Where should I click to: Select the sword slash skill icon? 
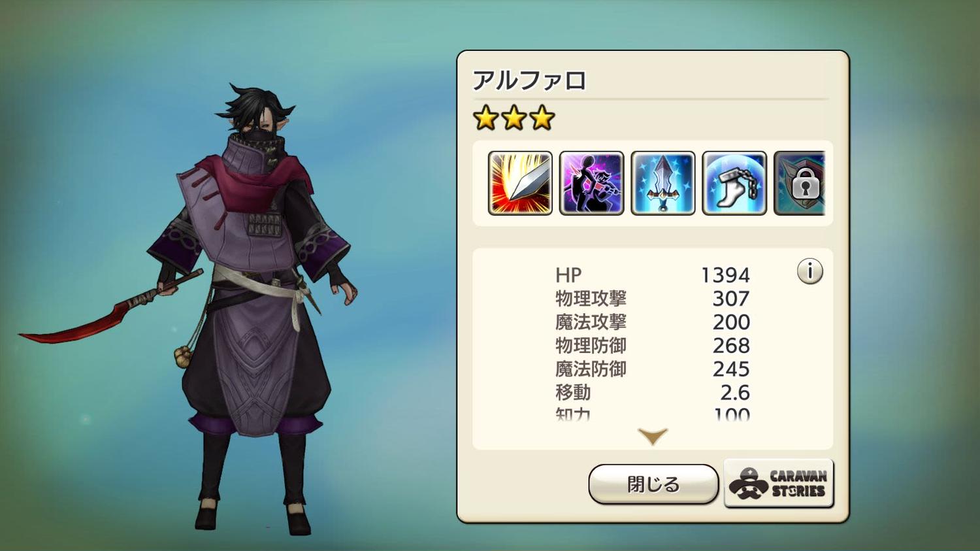coord(520,183)
